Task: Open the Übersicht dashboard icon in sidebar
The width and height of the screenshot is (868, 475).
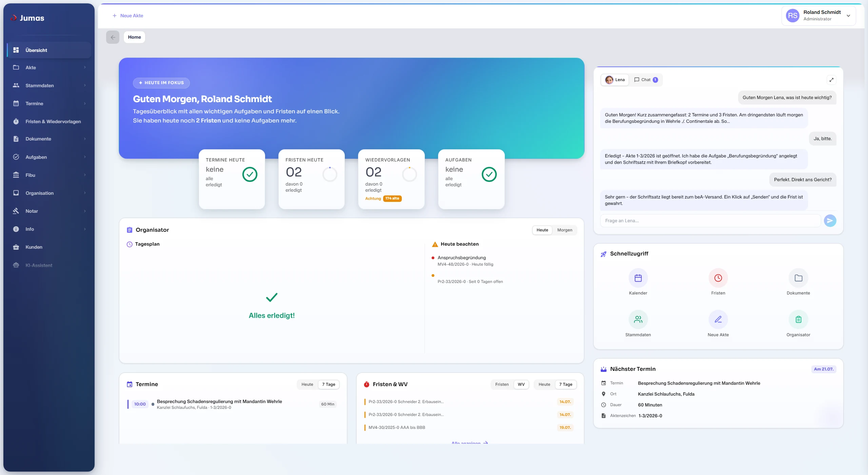Action: click(x=16, y=50)
